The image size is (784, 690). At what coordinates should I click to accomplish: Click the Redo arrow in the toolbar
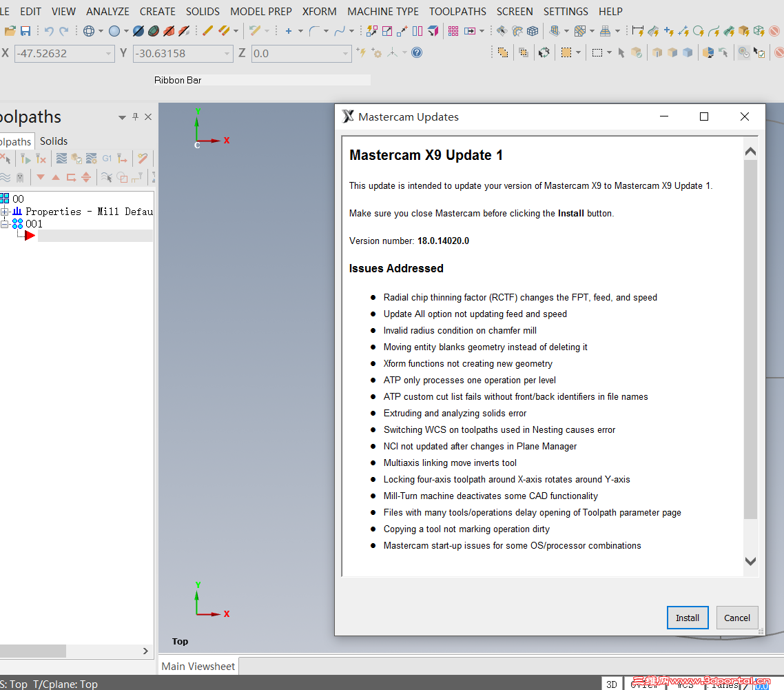(64, 31)
